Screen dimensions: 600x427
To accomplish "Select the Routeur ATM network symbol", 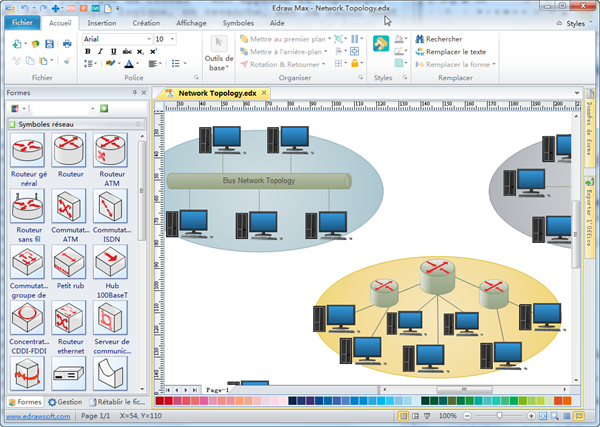I will [x=110, y=152].
